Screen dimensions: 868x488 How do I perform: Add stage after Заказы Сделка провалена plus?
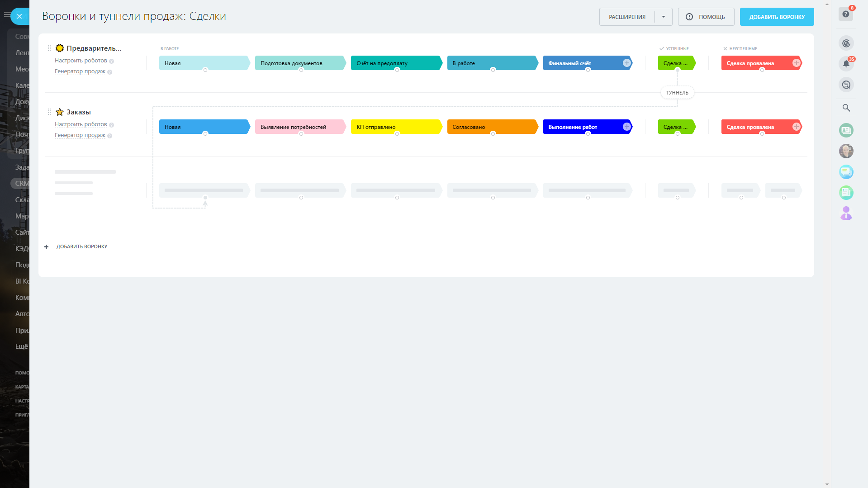click(796, 127)
